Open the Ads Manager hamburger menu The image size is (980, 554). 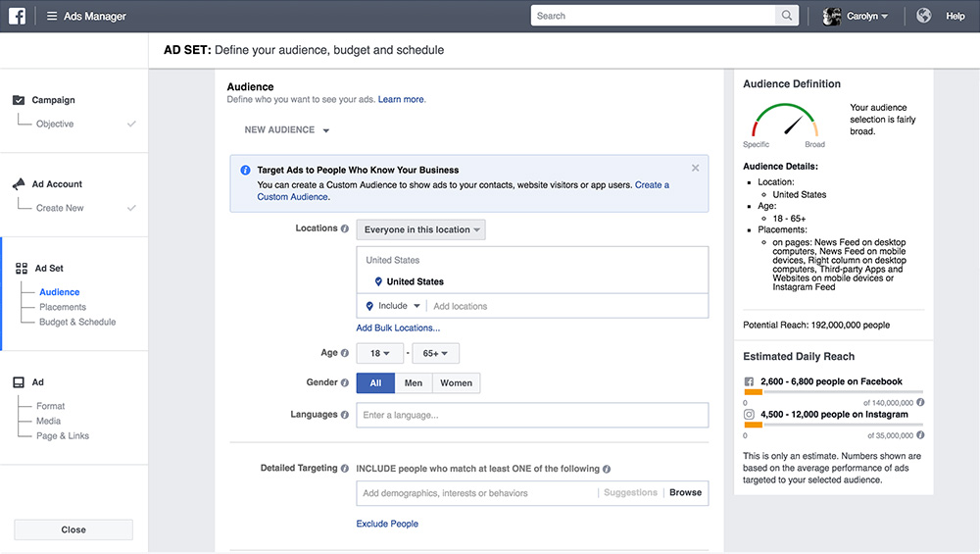(x=52, y=17)
